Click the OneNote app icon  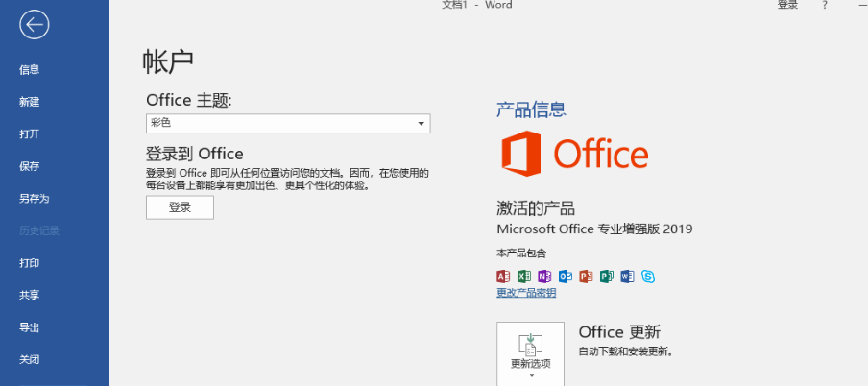[544, 276]
